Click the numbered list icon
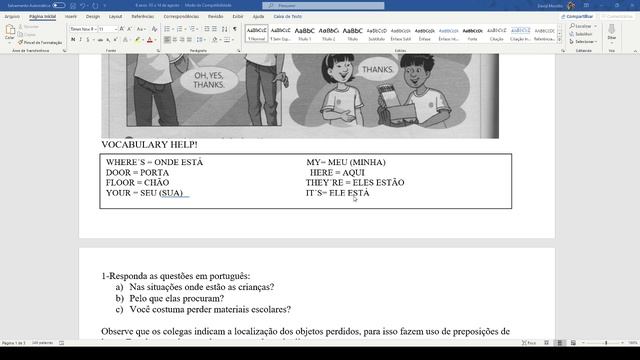The image size is (640, 360). click(180, 29)
